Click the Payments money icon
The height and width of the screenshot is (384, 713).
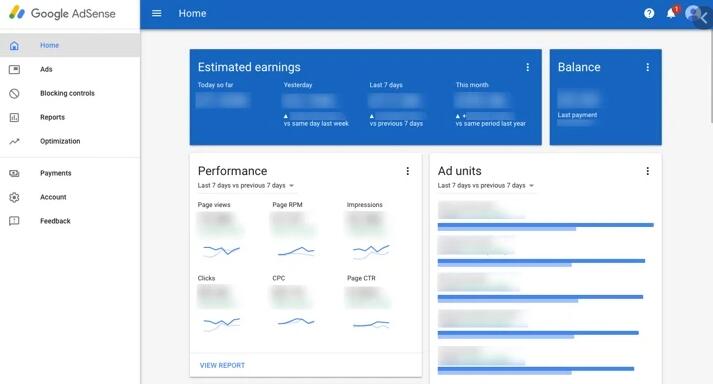[14, 173]
